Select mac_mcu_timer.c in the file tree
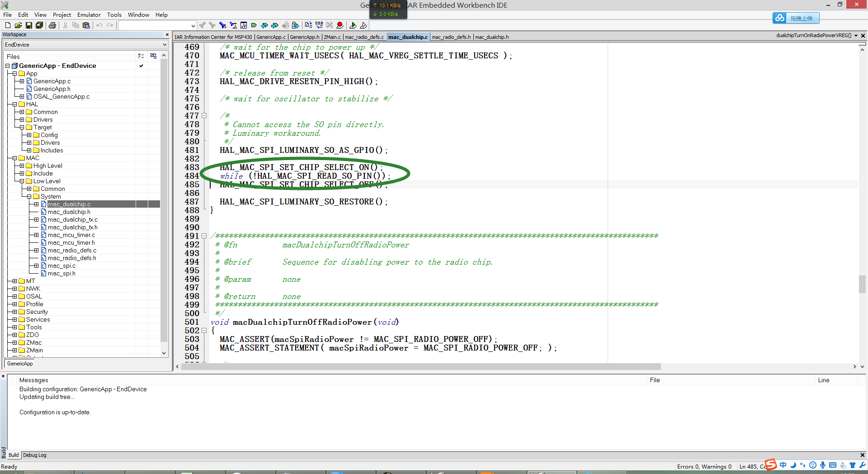The height and width of the screenshot is (474, 868). click(x=71, y=235)
